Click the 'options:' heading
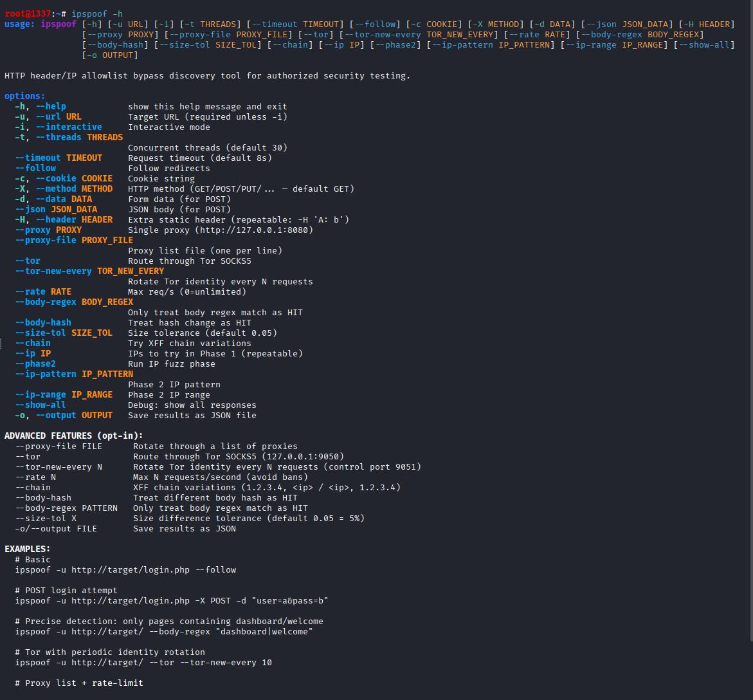Image resolution: width=753 pixels, height=700 pixels. point(24,96)
